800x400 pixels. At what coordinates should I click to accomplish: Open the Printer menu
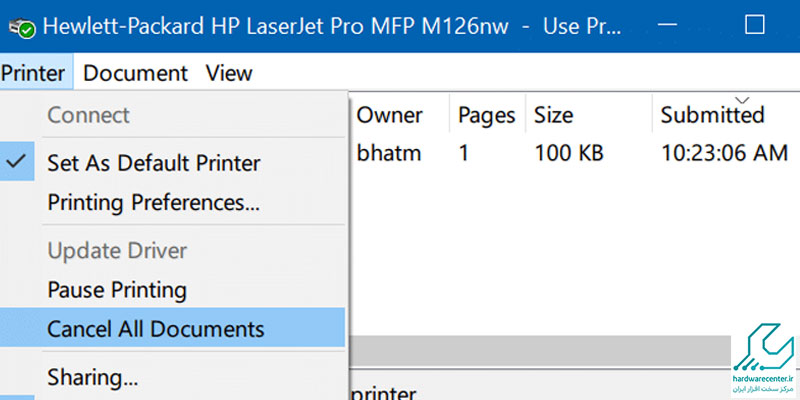tap(33, 73)
